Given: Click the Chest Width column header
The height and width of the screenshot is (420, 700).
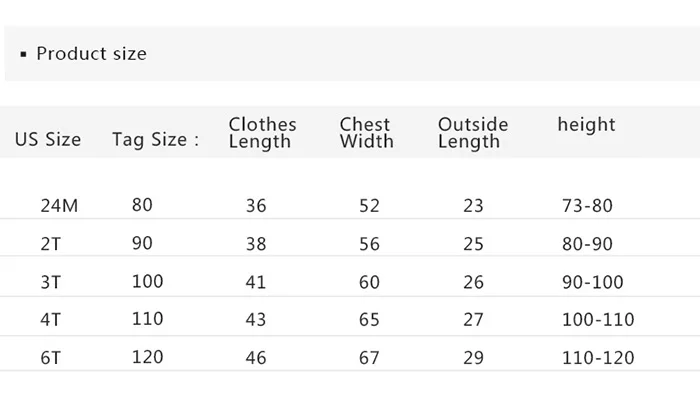Looking at the screenshot, I should pyautogui.click(x=367, y=133).
